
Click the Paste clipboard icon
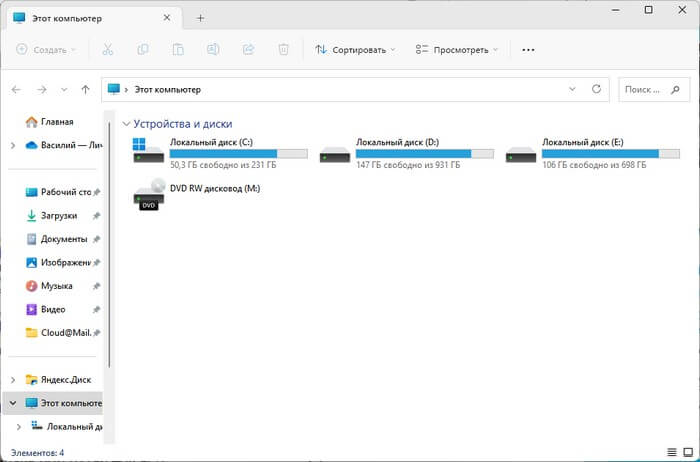[x=178, y=49]
